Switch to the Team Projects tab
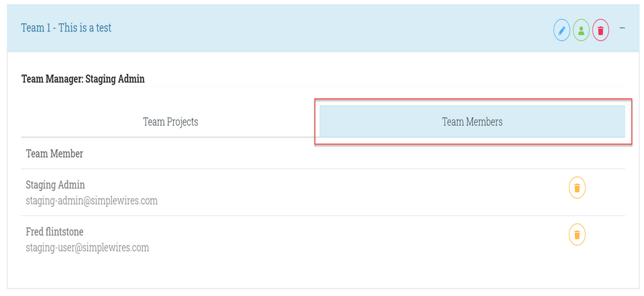The height and width of the screenshot is (296, 644). (x=170, y=122)
